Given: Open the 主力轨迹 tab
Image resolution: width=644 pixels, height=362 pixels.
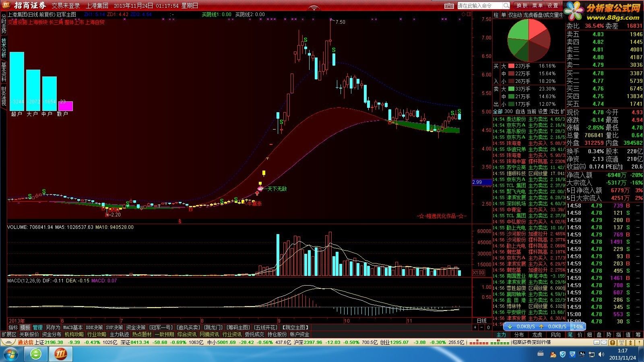Looking at the screenshot, I should tap(119, 335).
